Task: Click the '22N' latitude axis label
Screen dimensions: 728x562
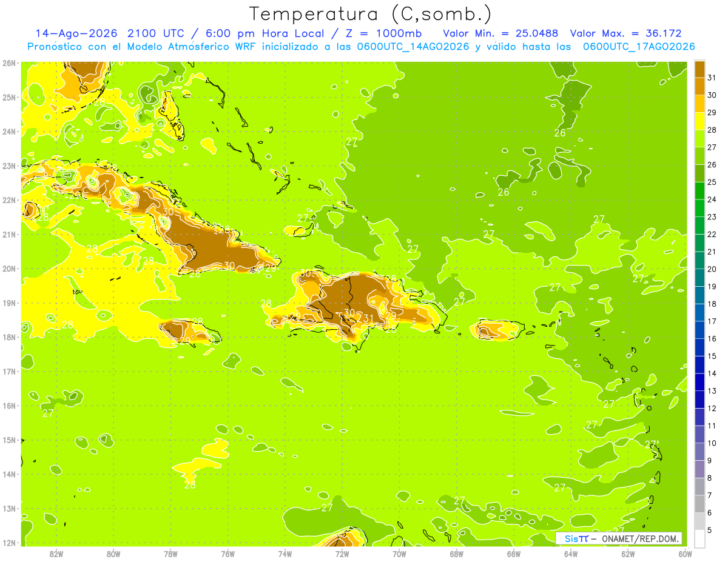Action: click(9, 200)
